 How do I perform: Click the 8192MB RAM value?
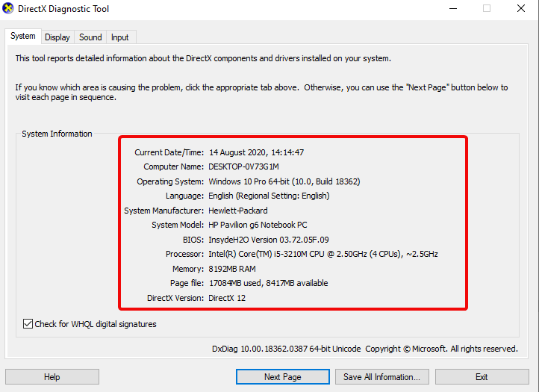232,269
